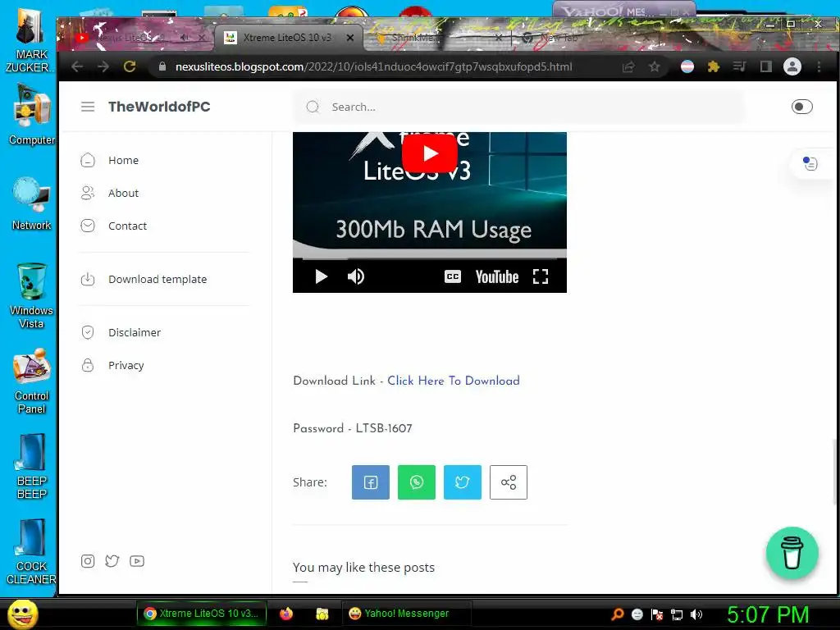Click the Search input field
The height and width of the screenshot is (630, 840).
tap(518, 107)
